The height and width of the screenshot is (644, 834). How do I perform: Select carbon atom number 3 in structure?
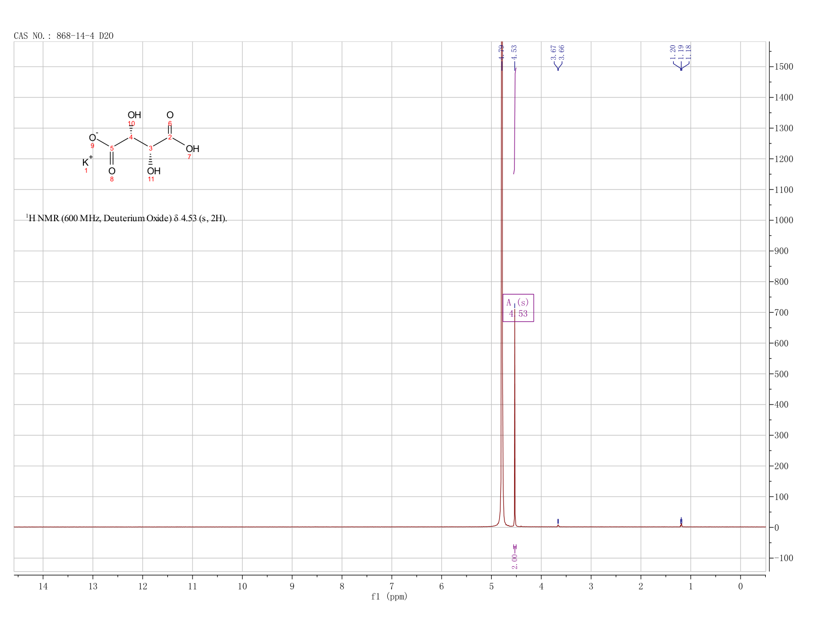pyautogui.click(x=151, y=148)
